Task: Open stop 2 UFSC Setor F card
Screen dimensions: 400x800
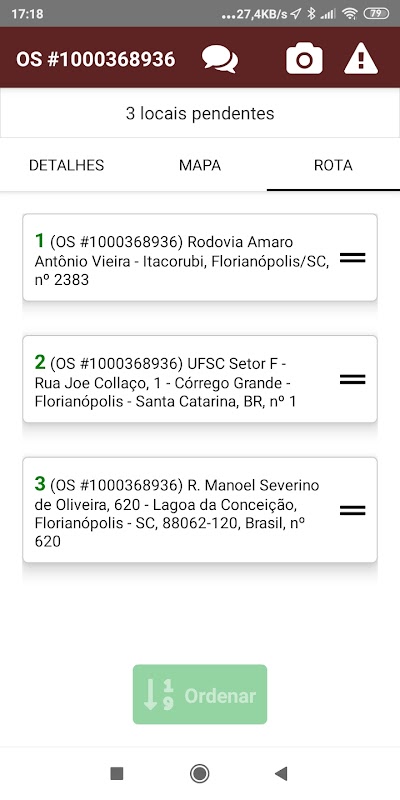Action: (200, 379)
